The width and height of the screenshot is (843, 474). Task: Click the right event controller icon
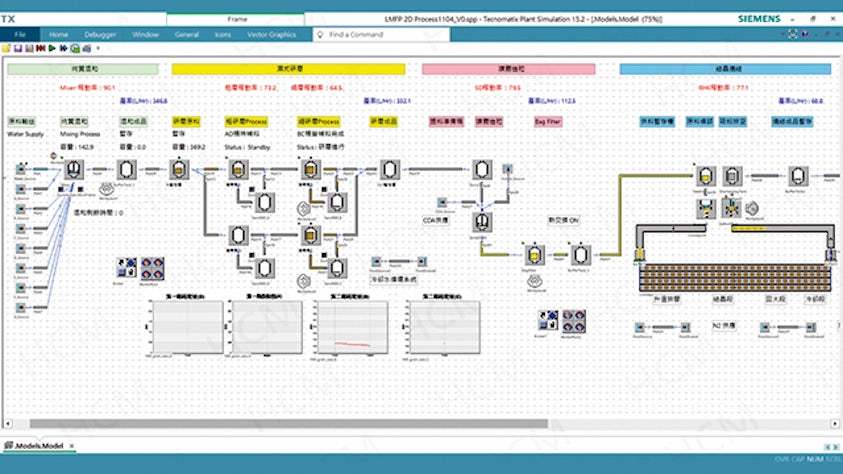point(548,320)
